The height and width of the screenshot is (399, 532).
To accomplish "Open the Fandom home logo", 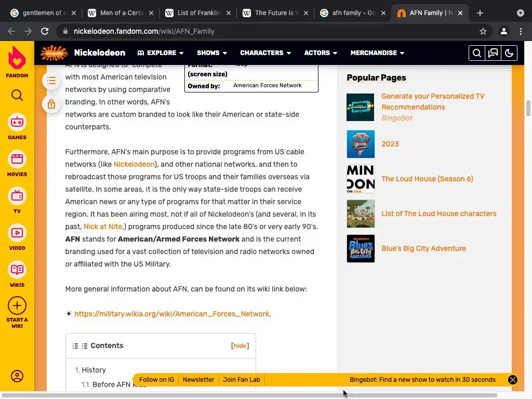I will pyautogui.click(x=17, y=62).
